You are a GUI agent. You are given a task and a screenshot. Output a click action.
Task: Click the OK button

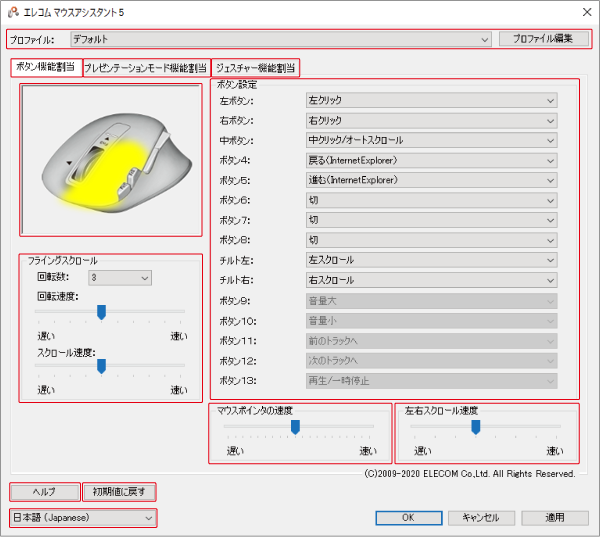[409, 518]
